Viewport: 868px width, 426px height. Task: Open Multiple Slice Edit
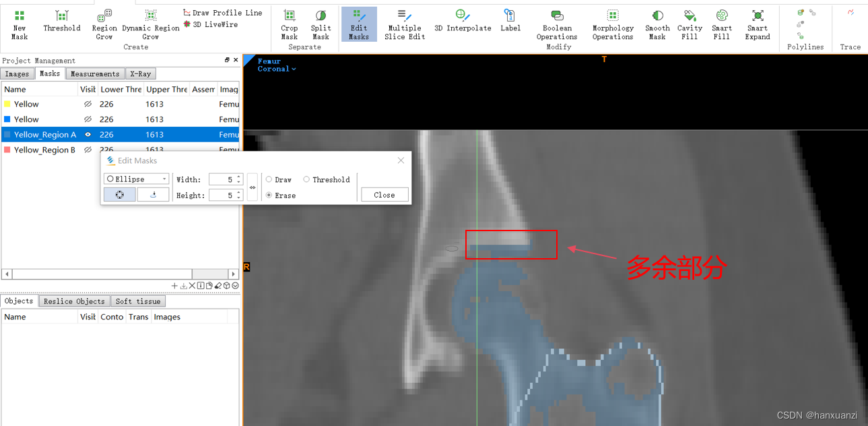pos(405,25)
